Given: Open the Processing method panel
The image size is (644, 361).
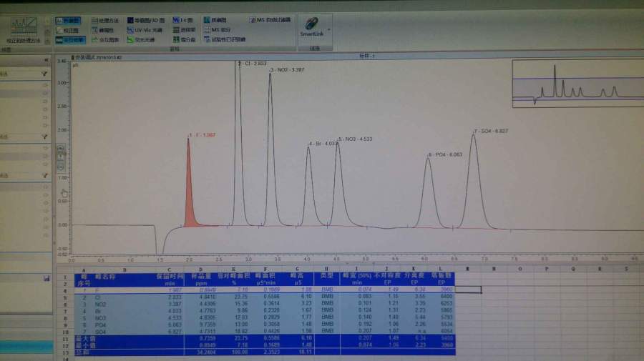Looking at the screenshot, I should coord(104,20).
